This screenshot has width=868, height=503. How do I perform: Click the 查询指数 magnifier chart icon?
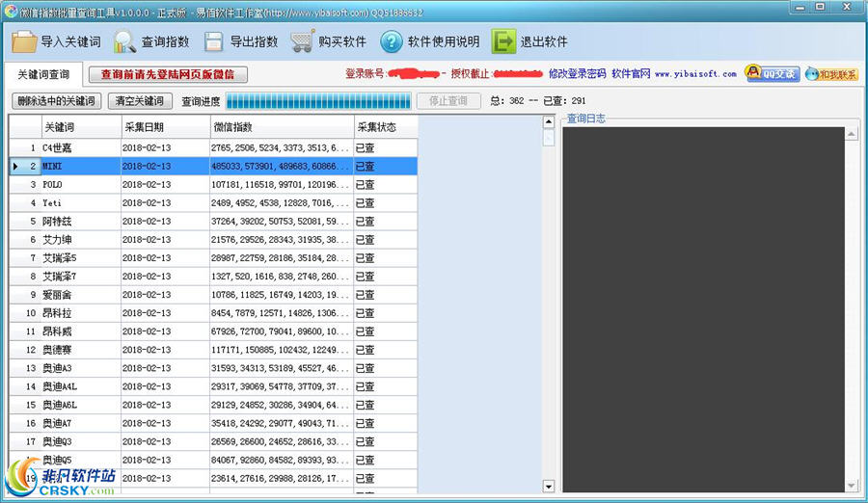124,41
